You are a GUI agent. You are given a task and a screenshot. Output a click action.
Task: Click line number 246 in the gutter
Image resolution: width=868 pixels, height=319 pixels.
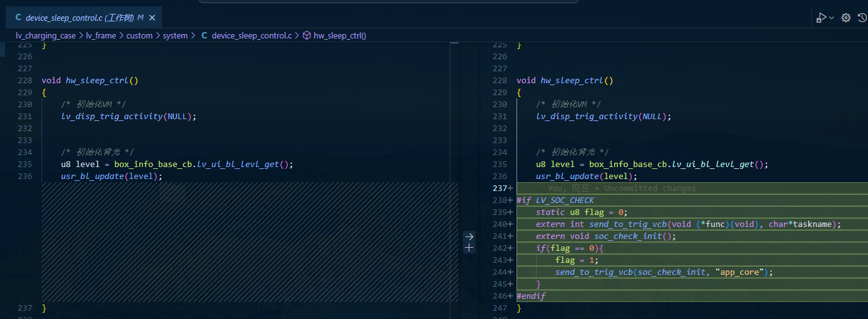point(499,296)
